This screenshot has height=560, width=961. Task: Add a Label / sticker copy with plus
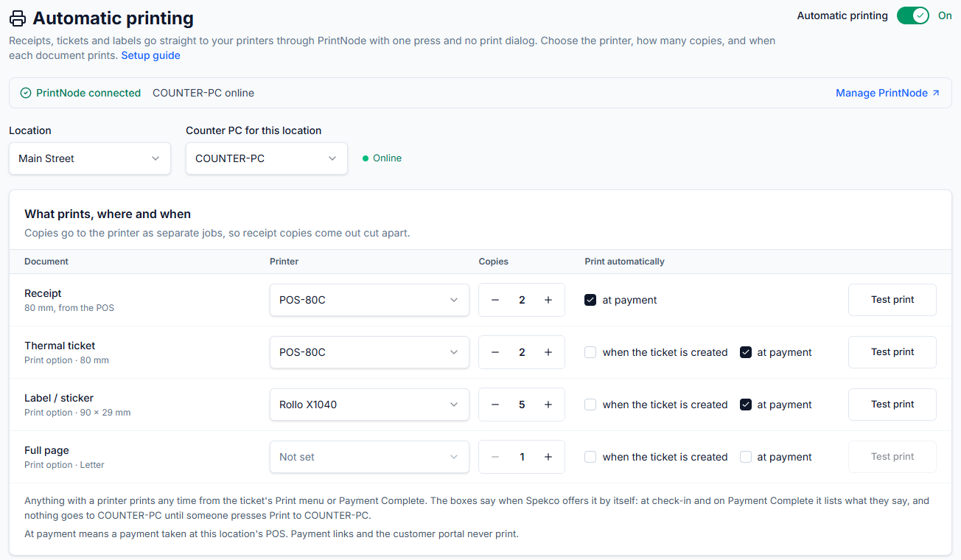(x=548, y=405)
